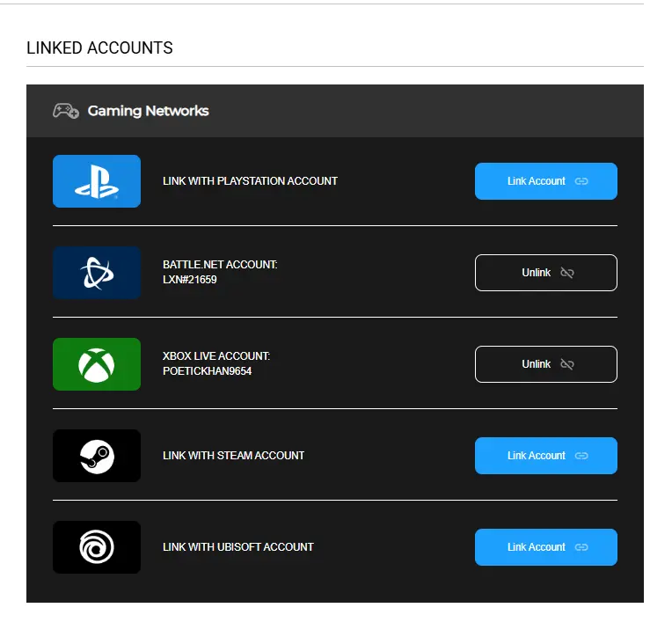Click the chain link icon on Ubisoft button

[x=581, y=547]
